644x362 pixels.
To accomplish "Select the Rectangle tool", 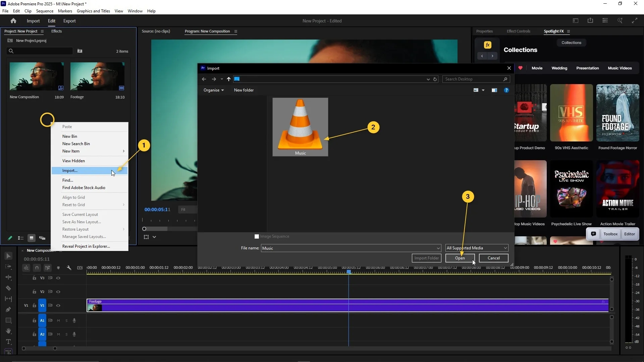I will tap(8, 320).
